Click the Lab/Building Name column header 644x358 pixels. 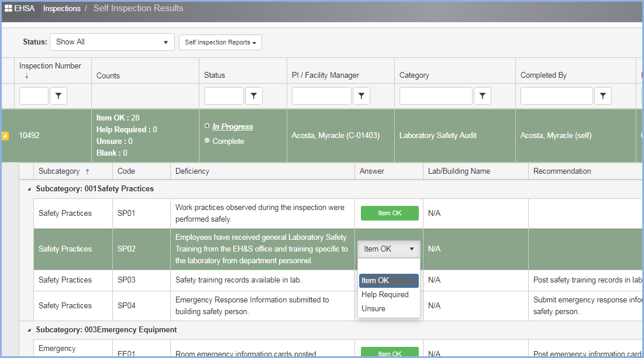click(459, 171)
